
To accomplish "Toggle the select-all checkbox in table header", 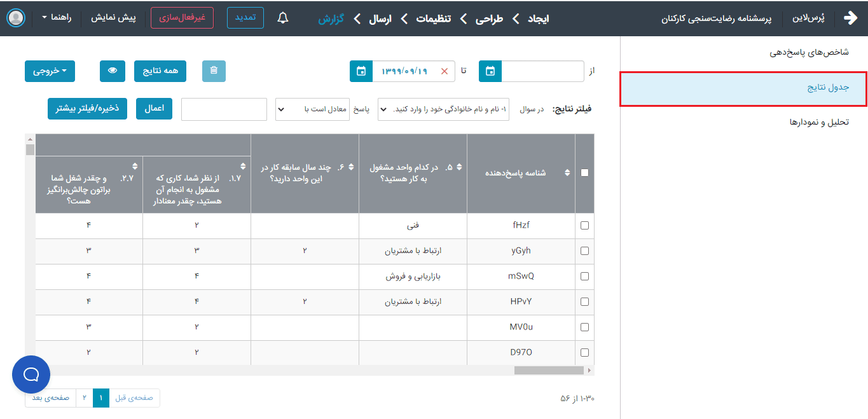I will (584, 173).
